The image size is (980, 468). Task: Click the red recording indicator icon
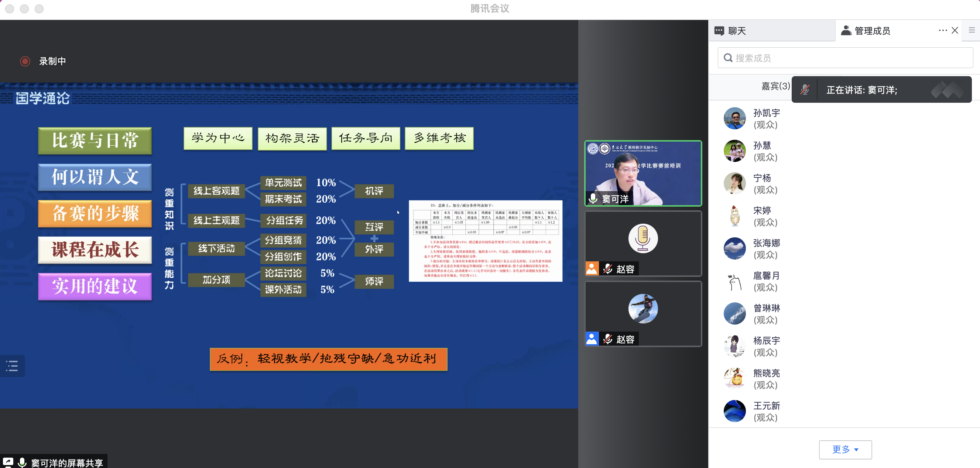(25, 61)
